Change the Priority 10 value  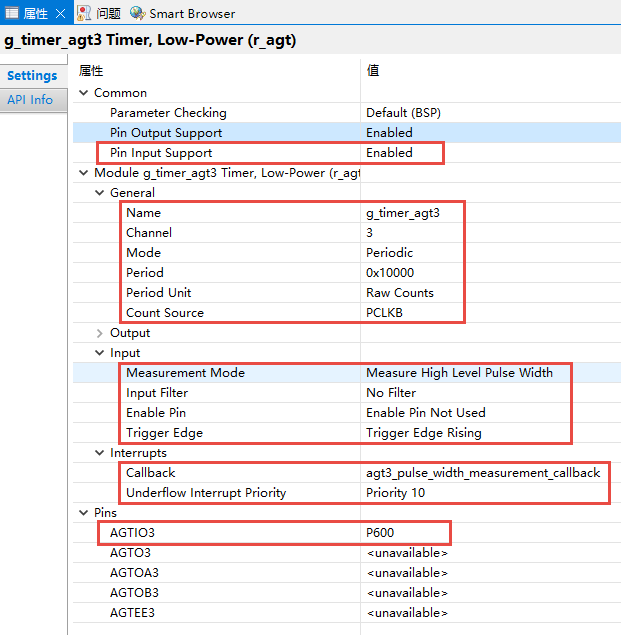[395, 493]
